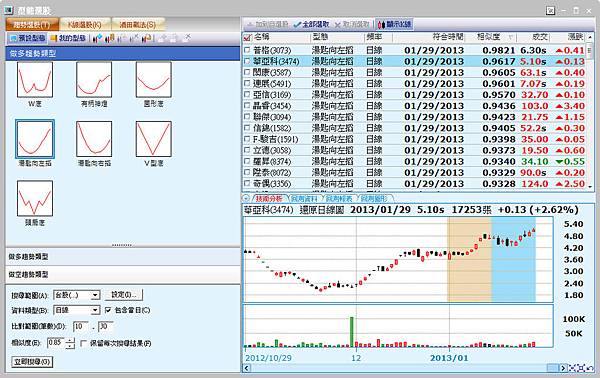Screen dimensions: 600x378
Task: Click the 預設型態 toolbar icon
Action: 28,38
